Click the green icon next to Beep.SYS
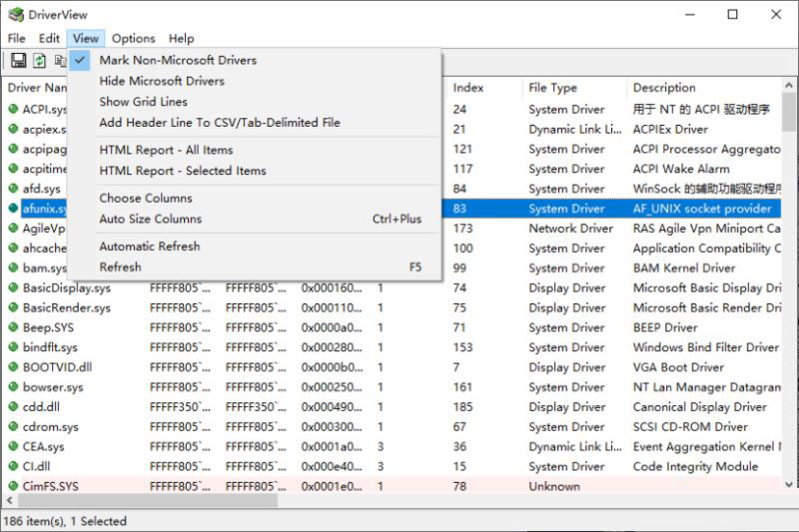Image resolution: width=799 pixels, height=532 pixels. [x=13, y=327]
